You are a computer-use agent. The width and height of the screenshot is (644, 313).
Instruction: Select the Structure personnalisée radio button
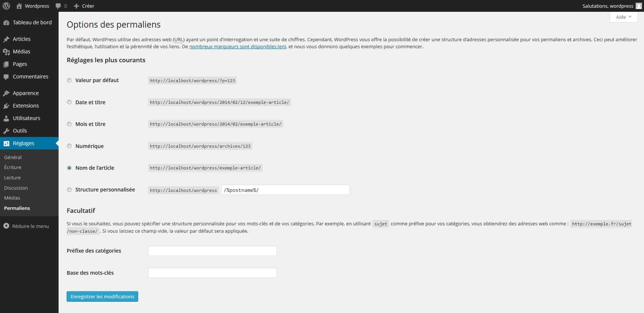[x=69, y=190]
